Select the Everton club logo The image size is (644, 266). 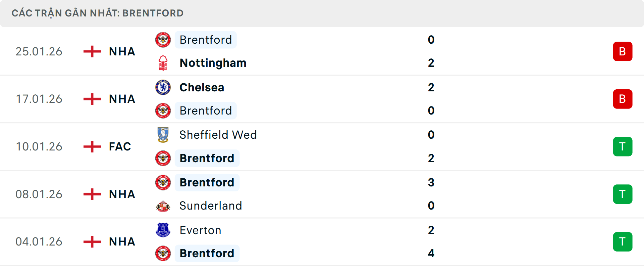pyautogui.click(x=163, y=230)
